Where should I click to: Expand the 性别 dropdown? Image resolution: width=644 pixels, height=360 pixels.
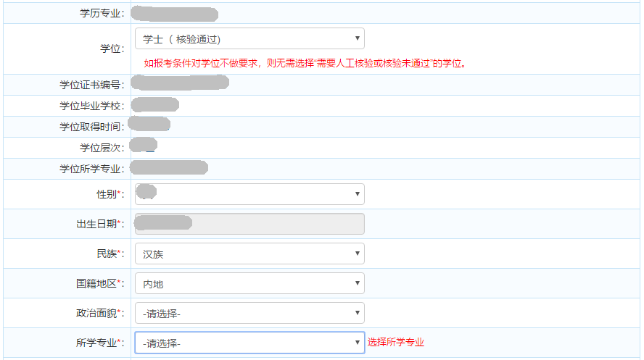(249, 194)
